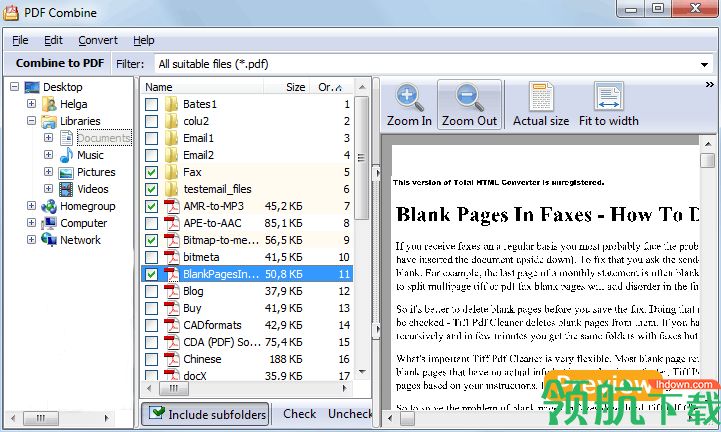Click the colu2 folder icon

[172, 121]
